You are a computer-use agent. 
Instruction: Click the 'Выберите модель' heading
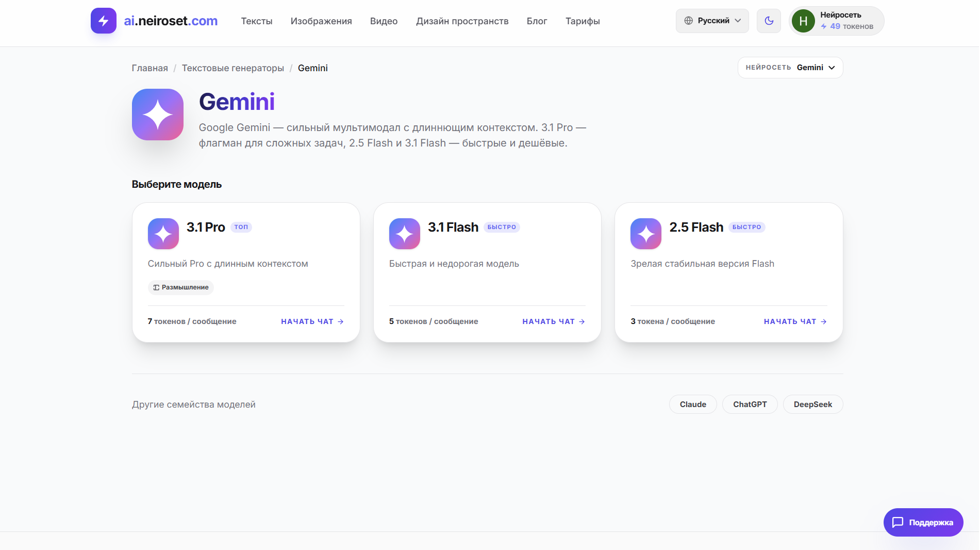pyautogui.click(x=177, y=184)
